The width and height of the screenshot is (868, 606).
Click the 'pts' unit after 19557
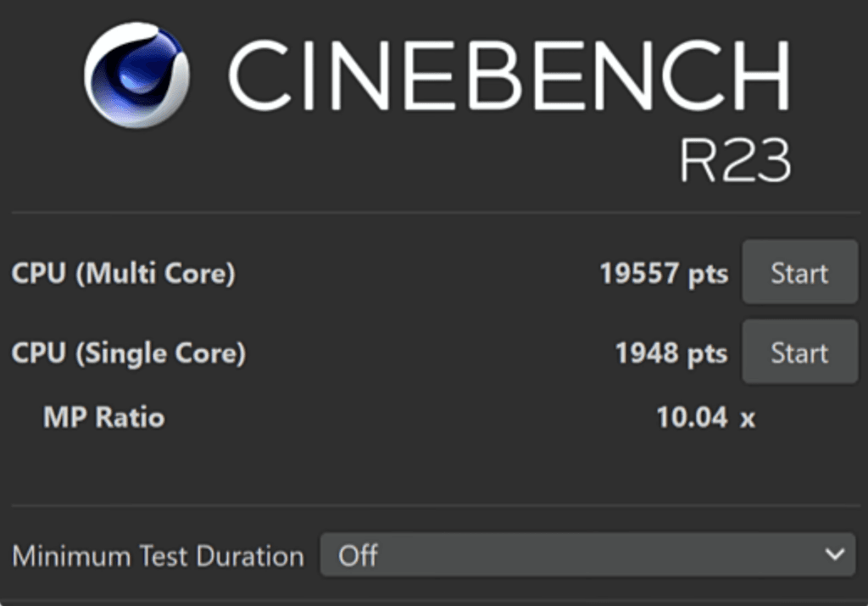(x=708, y=275)
